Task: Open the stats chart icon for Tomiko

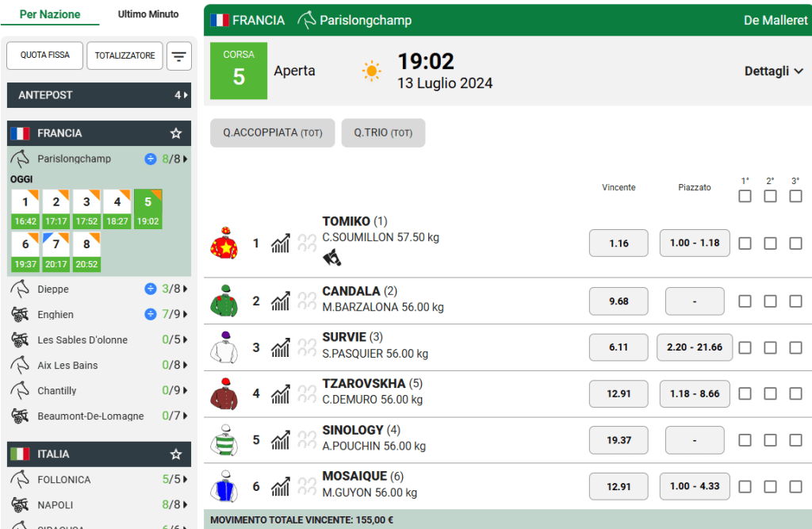Action: pos(280,243)
